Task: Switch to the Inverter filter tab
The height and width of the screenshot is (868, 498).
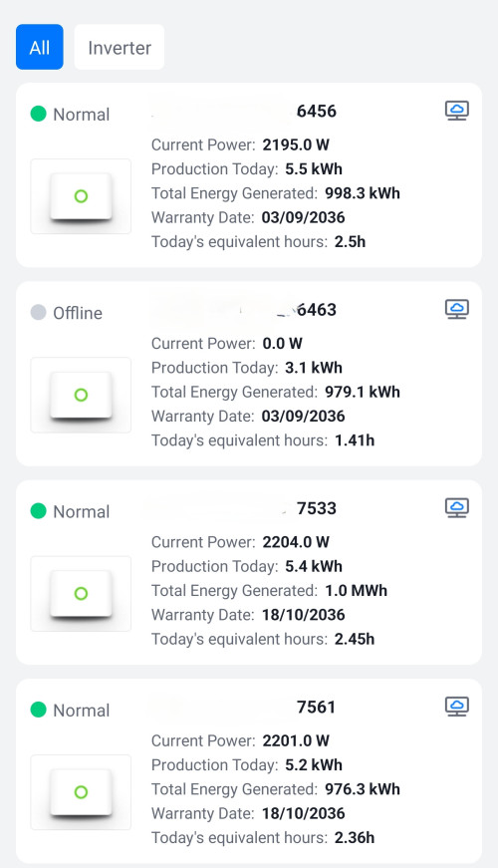Action: (x=119, y=47)
